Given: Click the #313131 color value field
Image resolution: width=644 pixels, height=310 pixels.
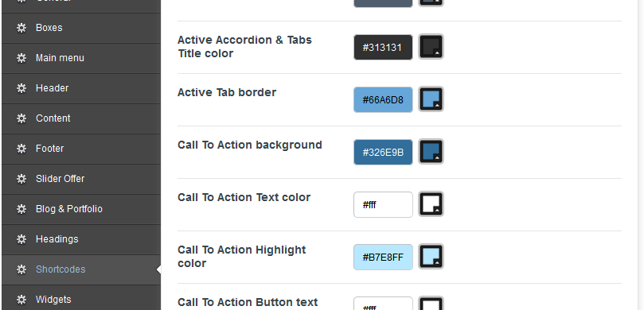Looking at the screenshot, I should point(383,47).
